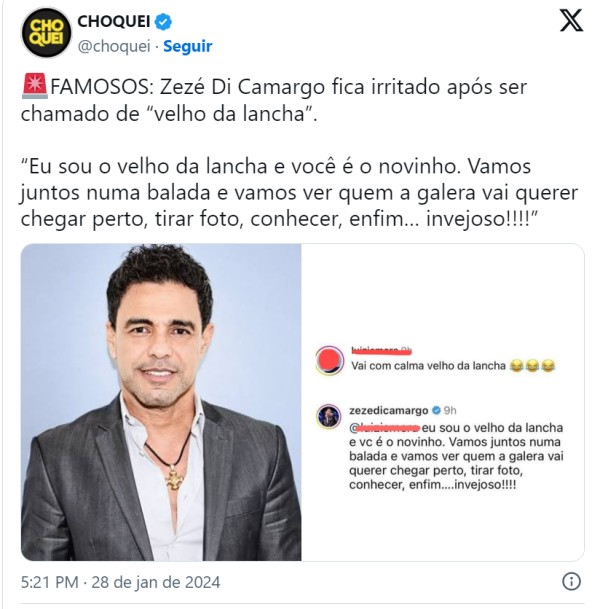Open the Instagram comments screenshot image

pyautogui.click(x=443, y=402)
